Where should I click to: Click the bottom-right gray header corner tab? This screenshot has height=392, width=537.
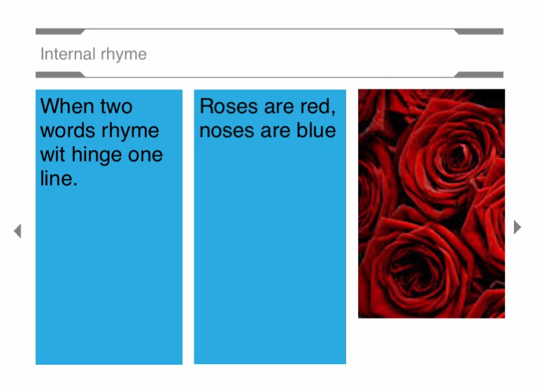point(480,74)
